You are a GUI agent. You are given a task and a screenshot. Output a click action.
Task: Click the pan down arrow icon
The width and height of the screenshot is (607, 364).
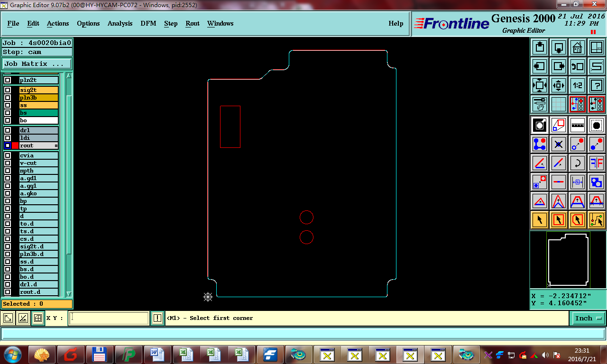[x=559, y=47]
